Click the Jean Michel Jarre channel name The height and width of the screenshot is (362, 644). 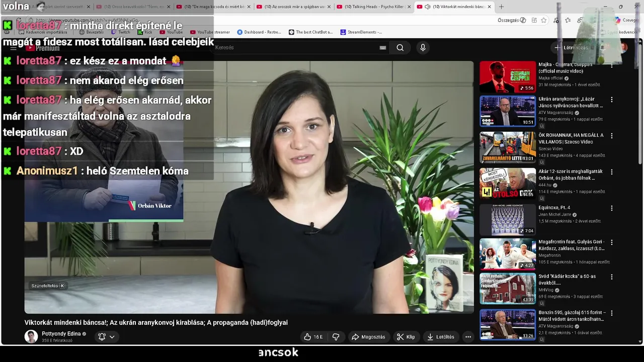(x=554, y=215)
